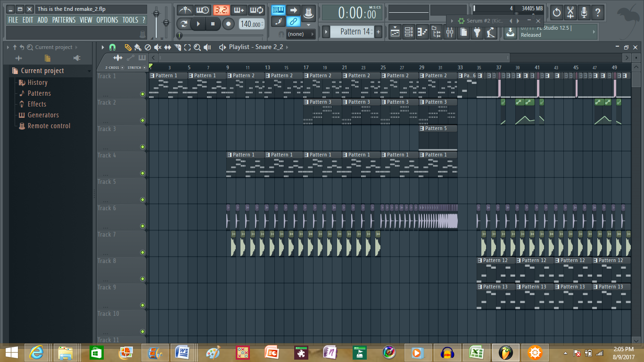The width and height of the screenshot is (644, 362).
Task: Open Generators in browser tree
Action: (x=43, y=115)
